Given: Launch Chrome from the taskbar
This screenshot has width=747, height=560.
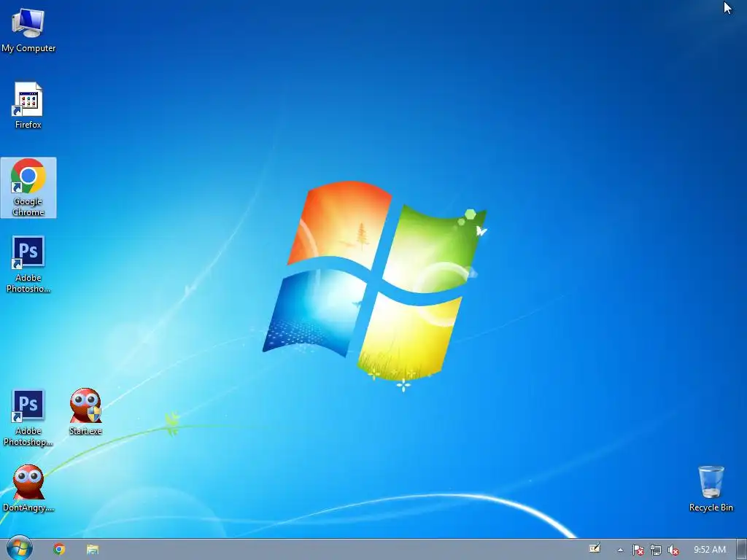Looking at the screenshot, I should (x=59, y=550).
